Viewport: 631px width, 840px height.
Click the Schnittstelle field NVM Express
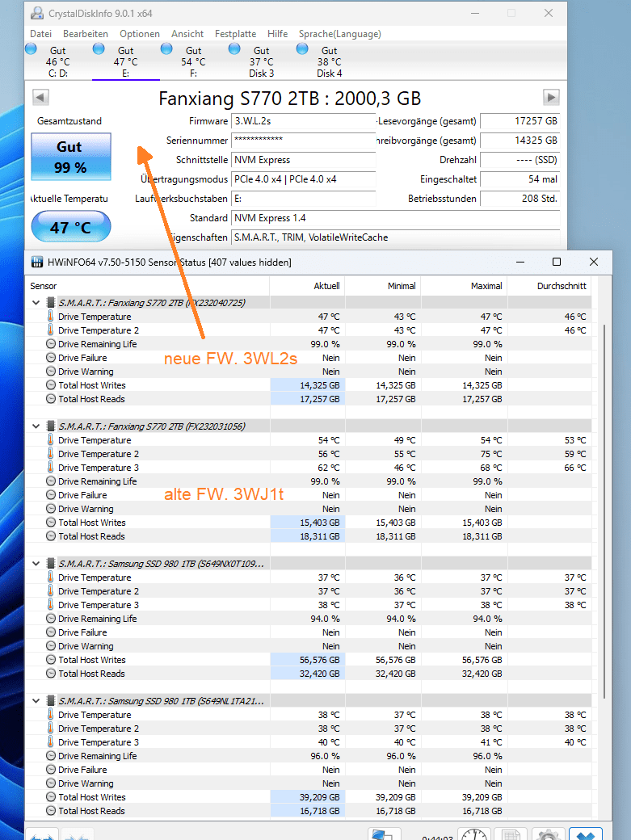(303, 160)
